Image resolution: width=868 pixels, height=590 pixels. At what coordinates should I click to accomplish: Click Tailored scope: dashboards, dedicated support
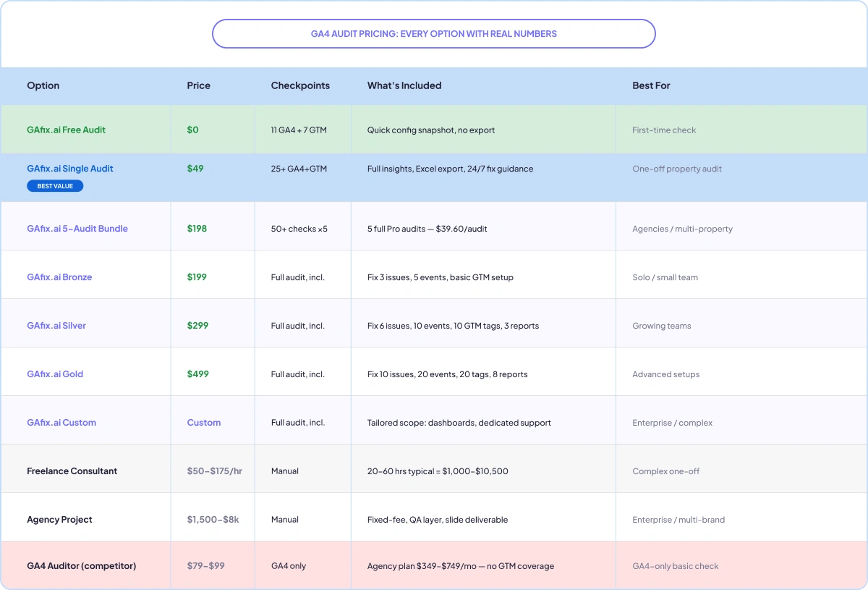[x=459, y=423]
